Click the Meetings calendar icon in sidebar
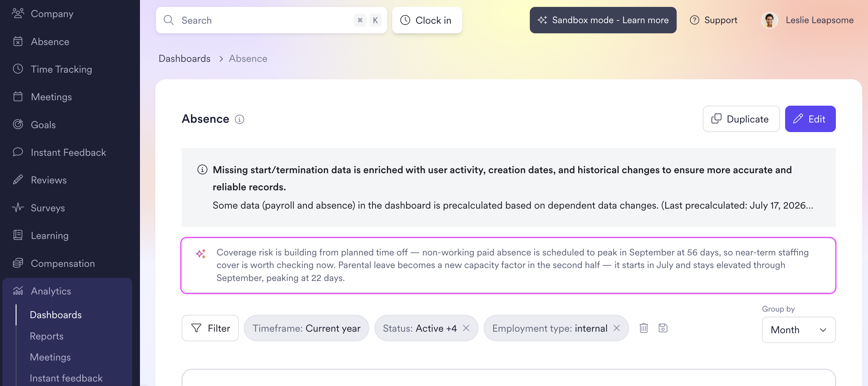The height and width of the screenshot is (386, 868). [x=18, y=97]
